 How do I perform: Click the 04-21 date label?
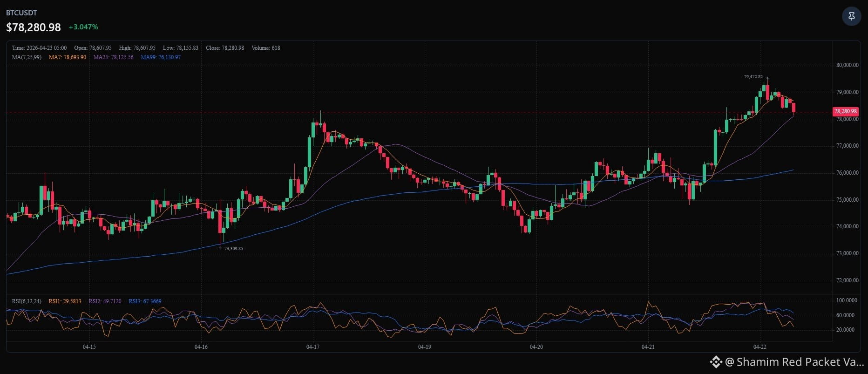pos(648,347)
